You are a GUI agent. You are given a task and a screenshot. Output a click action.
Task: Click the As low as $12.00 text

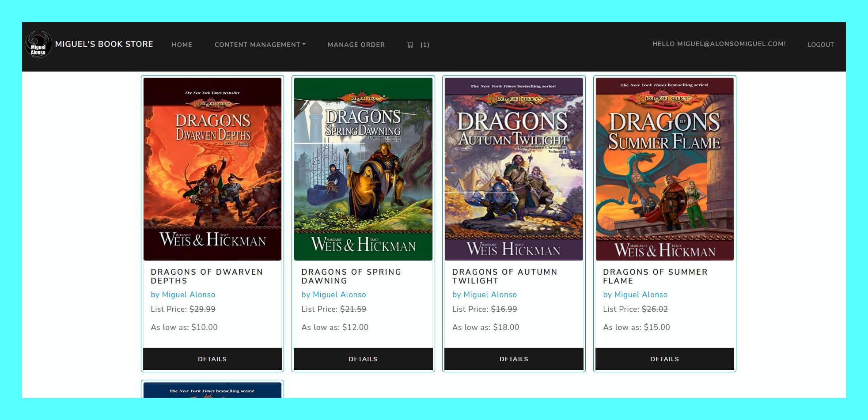335,327
